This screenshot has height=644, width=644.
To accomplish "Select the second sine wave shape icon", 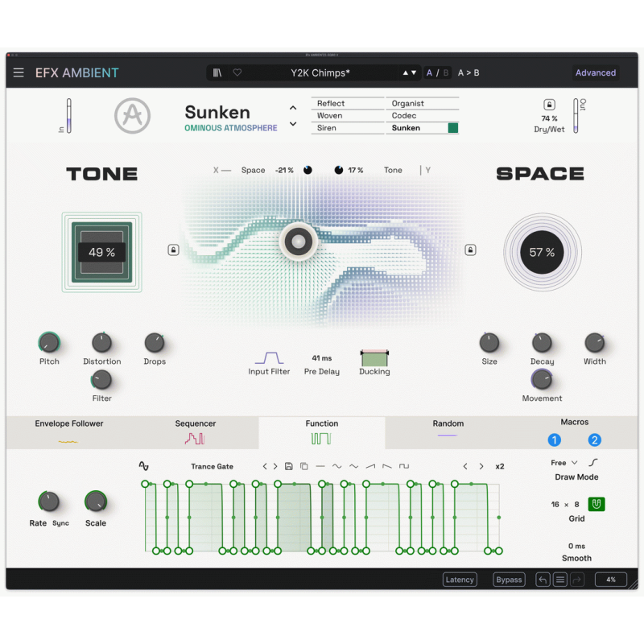I will (x=353, y=466).
